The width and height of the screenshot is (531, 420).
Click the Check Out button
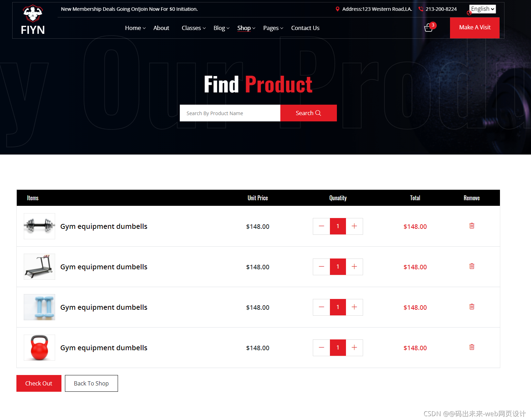[39, 383]
